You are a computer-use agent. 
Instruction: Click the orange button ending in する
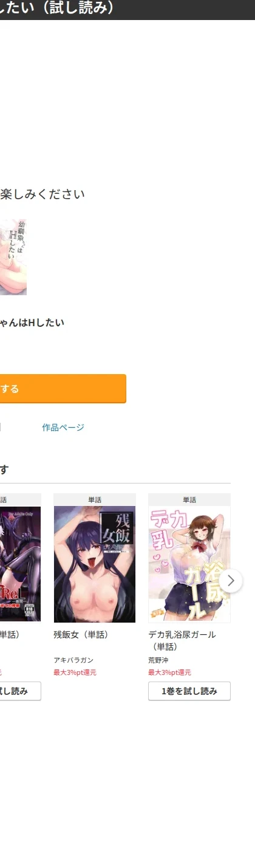(x=63, y=389)
